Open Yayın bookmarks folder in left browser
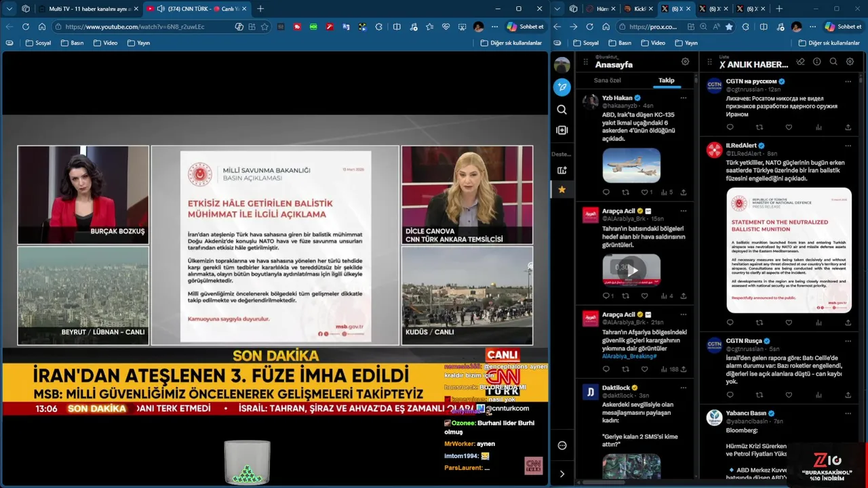The image size is (868, 488). click(138, 43)
